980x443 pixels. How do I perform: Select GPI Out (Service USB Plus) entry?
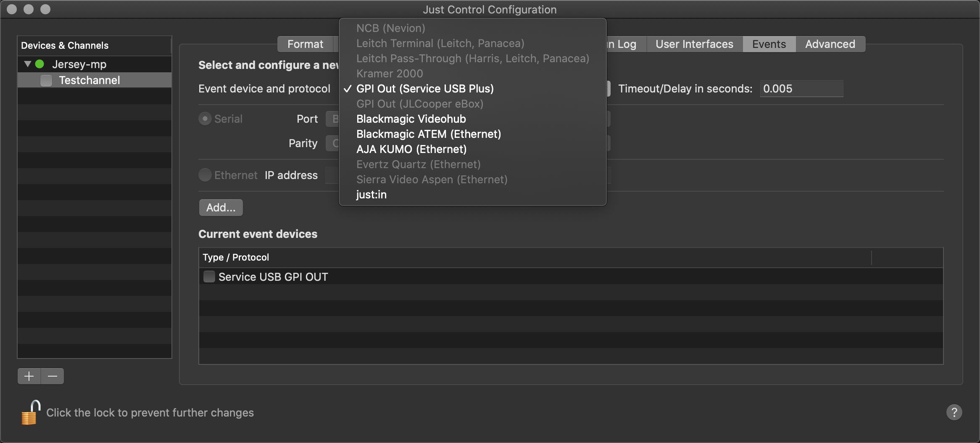tap(472, 89)
